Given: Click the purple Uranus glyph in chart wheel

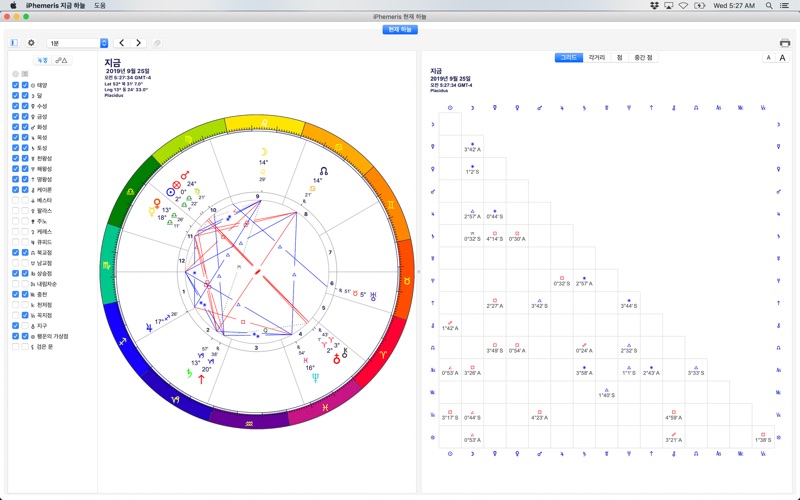Looking at the screenshot, I should tap(374, 296).
